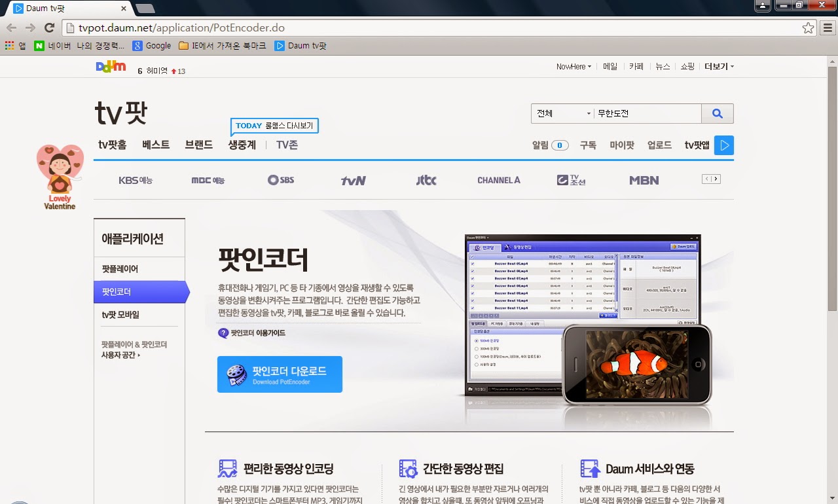
Task: Open the 'IE에서 가져온 북마크' folder
Action: point(223,46)
